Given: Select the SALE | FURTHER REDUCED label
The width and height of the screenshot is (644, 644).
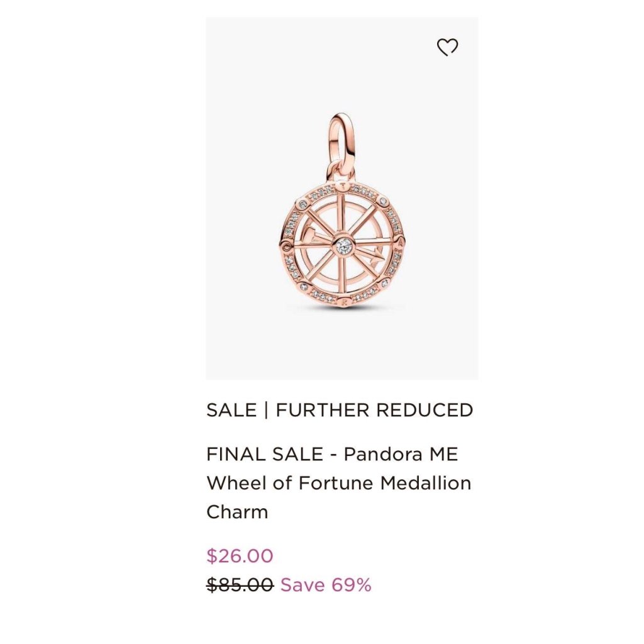Looking at the screenshot, I should point(340,410).
